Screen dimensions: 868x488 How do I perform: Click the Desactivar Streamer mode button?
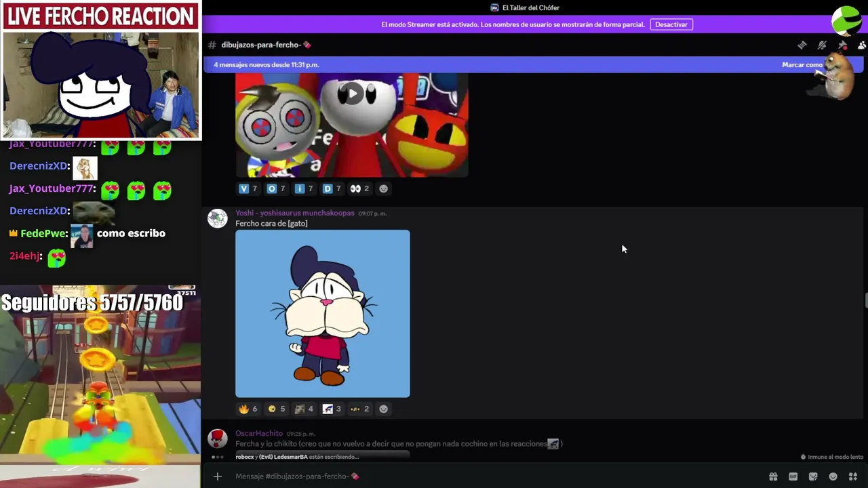coord(671,24)
